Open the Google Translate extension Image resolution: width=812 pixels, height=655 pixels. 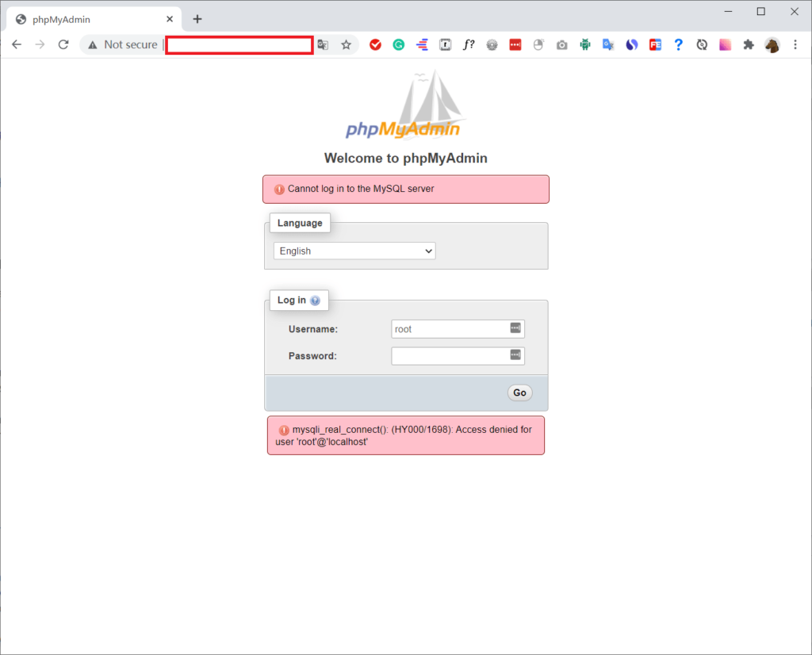click(x=608, y=45)
